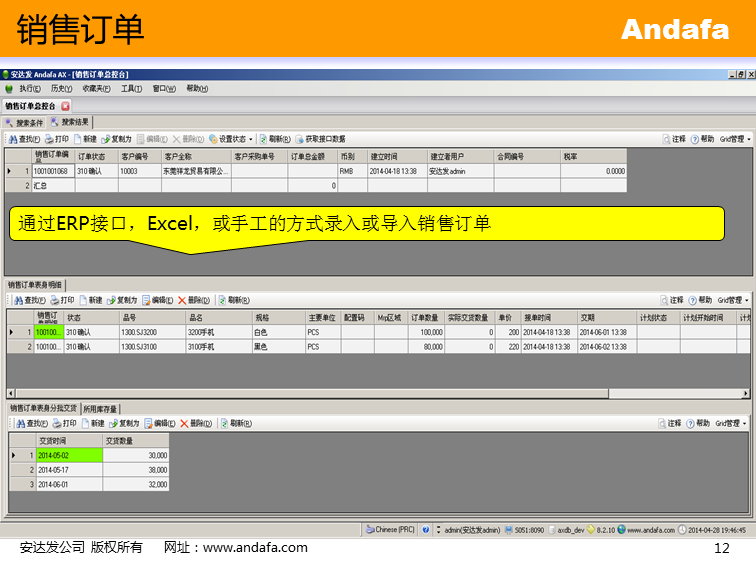756x567 pixels.
Task: Switch to the 所用库存量 tab
Action: [100, 408]
